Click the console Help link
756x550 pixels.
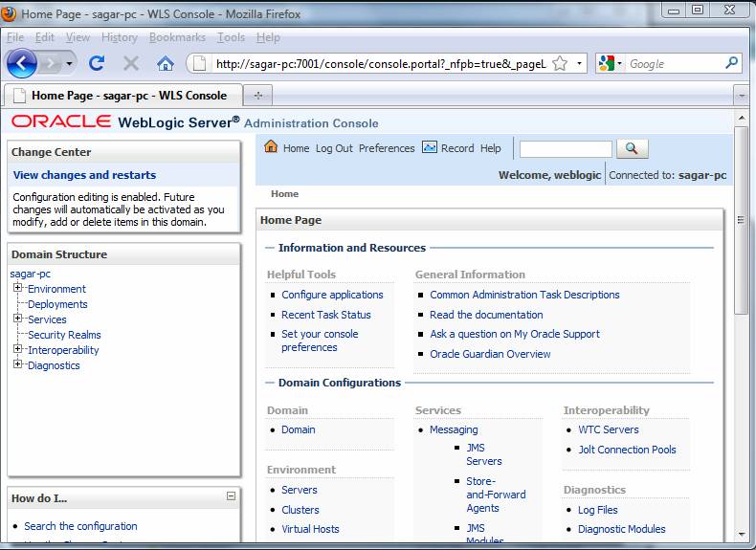pos(490,148)
